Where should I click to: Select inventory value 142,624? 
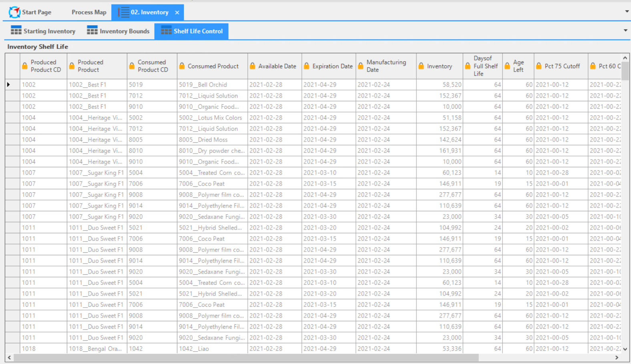click(x=440, y=140)
